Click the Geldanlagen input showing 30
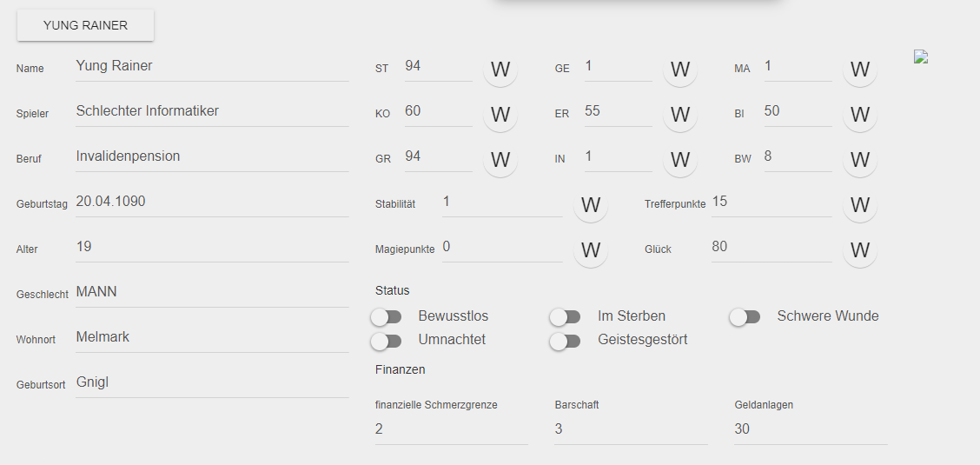 tap(811, 429)
